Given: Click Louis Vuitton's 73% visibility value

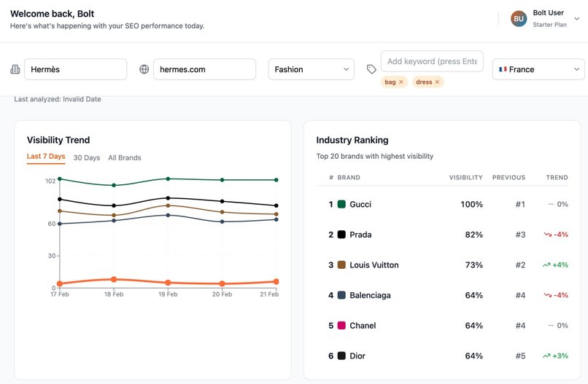Looking at the screenshot, I should [x=473, y=265].
